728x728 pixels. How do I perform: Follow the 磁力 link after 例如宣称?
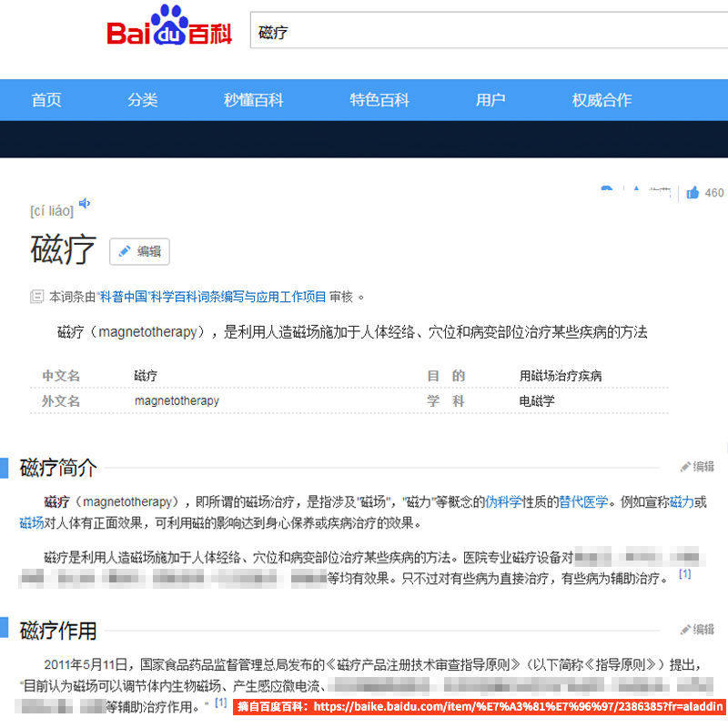[x=682, y=502]
